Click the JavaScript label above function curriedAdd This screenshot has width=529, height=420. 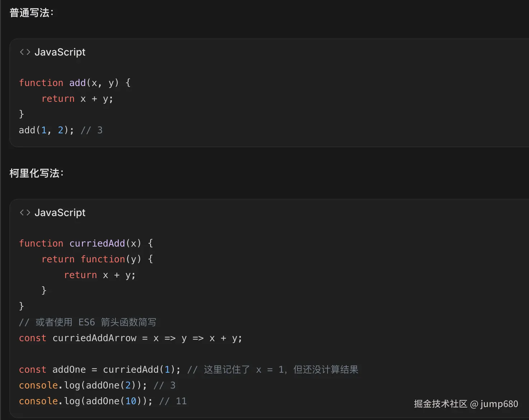click(x=60, y=213)
